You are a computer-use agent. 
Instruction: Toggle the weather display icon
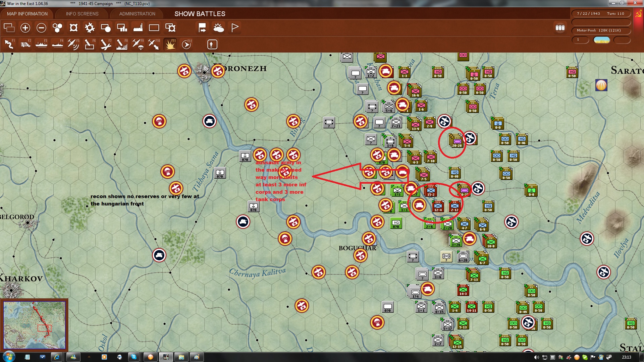[218, 27]
